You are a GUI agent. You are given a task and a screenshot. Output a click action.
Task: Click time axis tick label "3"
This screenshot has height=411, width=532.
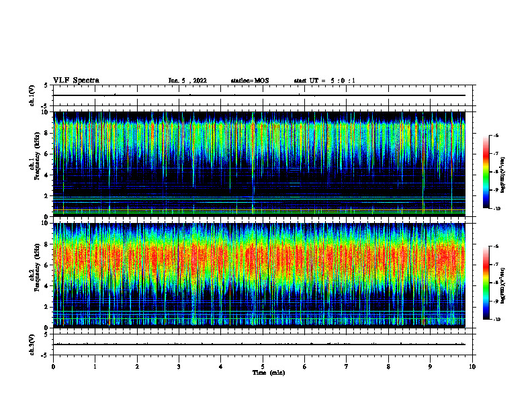click(179, 367)
